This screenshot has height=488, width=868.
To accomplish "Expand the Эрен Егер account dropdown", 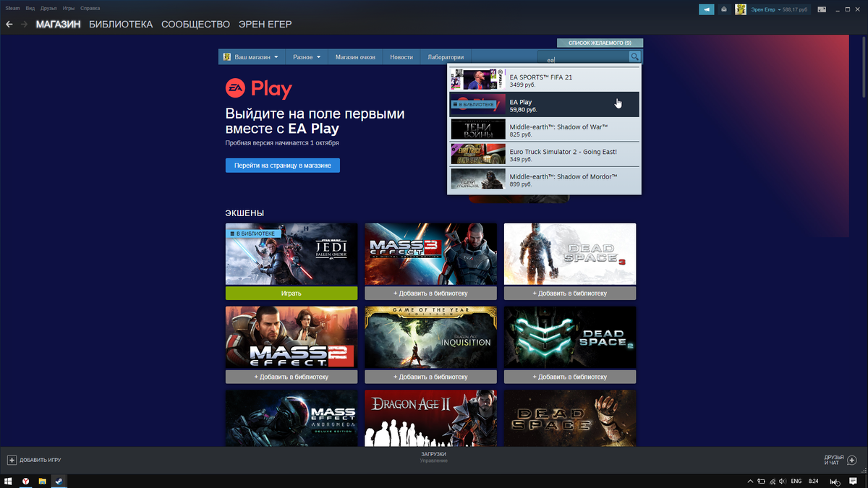I will (767, 9).
